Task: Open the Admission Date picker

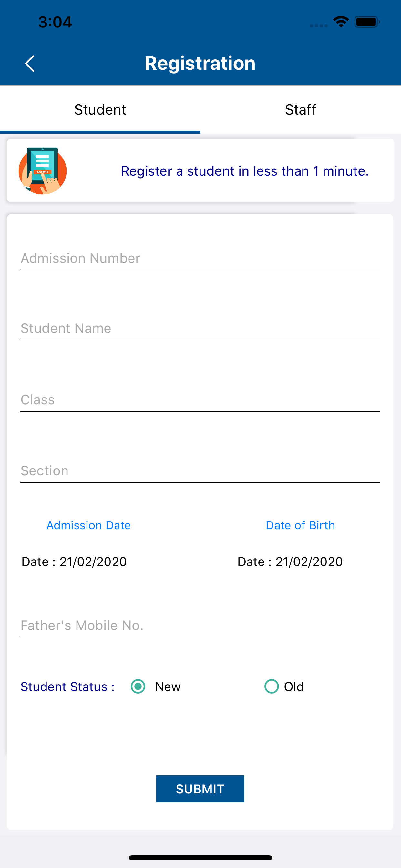Action: point(88,525)
